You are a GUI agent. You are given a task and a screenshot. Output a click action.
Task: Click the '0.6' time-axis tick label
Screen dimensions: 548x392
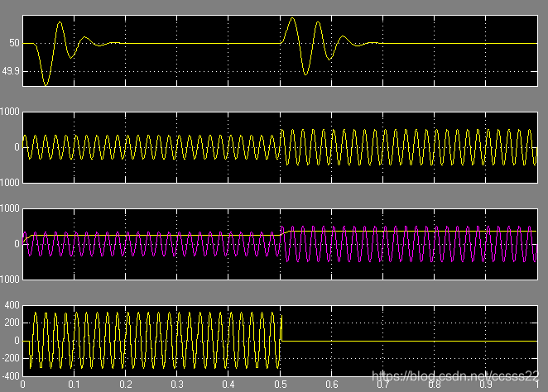[332, 385]
